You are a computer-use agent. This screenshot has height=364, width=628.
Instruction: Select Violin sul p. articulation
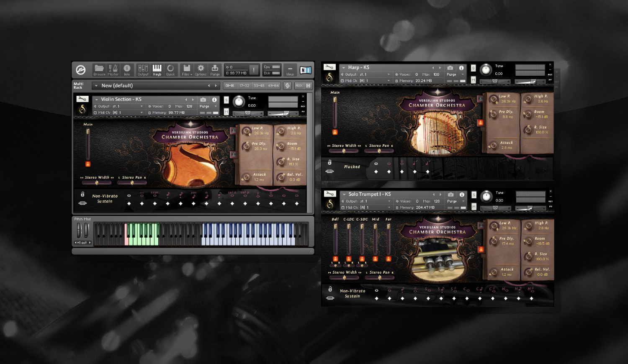[245, 195]
